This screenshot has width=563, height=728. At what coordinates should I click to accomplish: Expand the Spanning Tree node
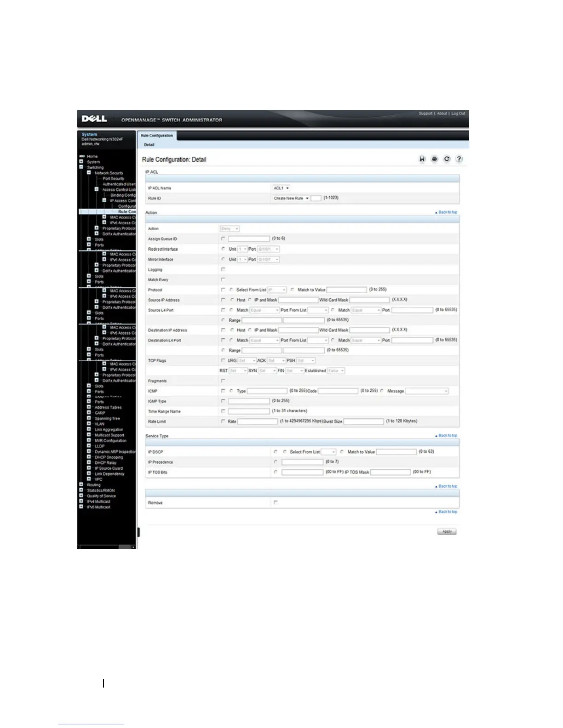(x=89, y=418)
